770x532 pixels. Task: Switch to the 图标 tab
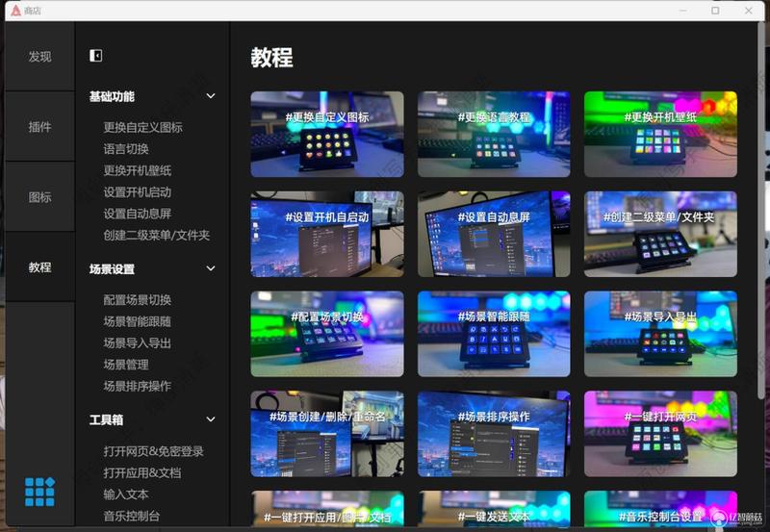39,197
